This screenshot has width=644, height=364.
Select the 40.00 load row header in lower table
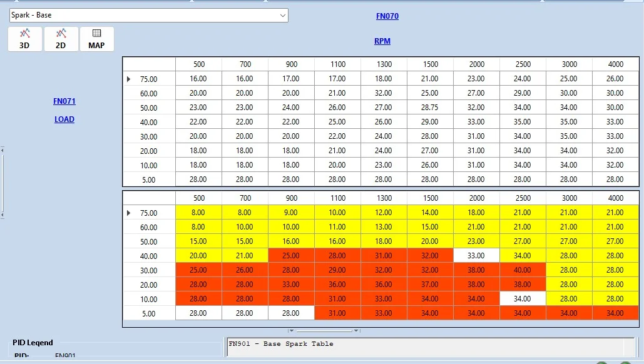[149, 256]
